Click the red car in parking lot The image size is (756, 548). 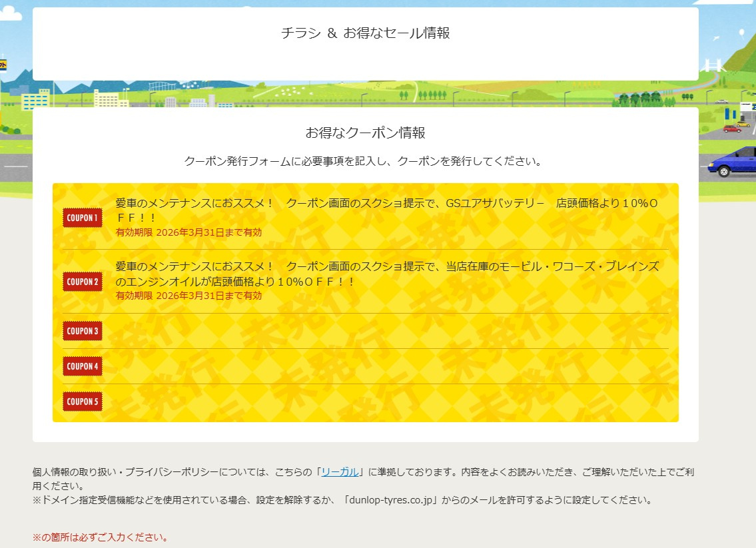coord(731,129)
